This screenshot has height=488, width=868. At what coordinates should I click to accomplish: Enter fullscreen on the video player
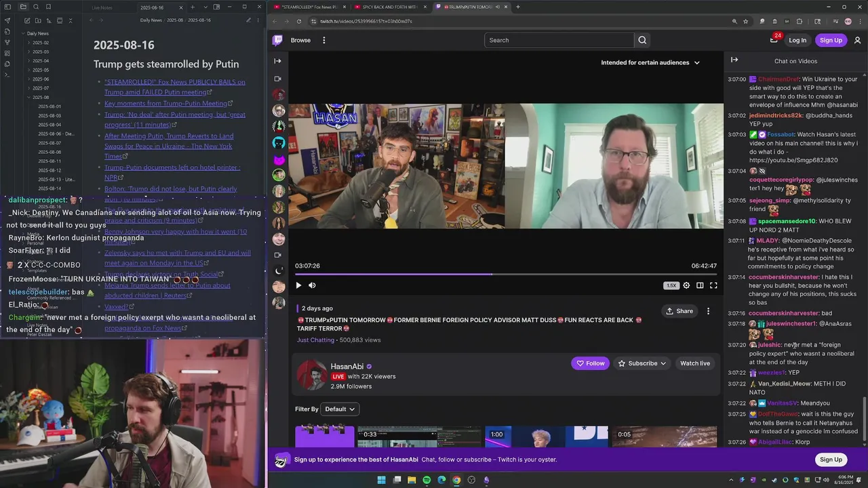(713, 285)
